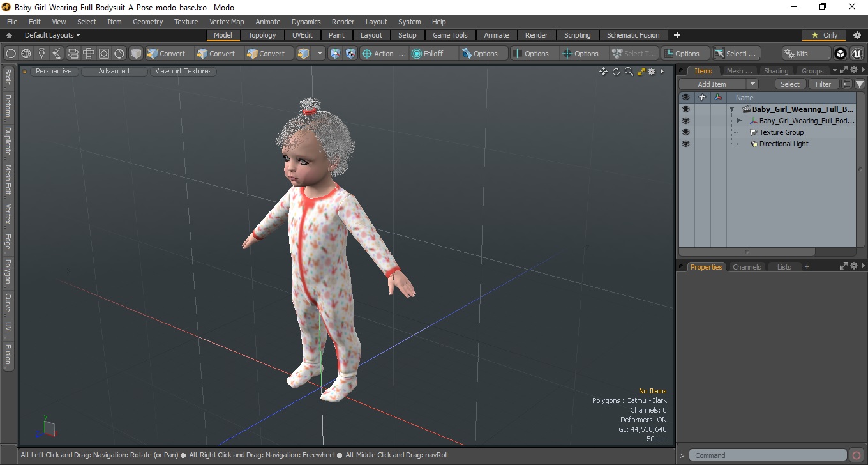
Task: Click the Items panel expand arrows icon
Action: coord(844,70)
